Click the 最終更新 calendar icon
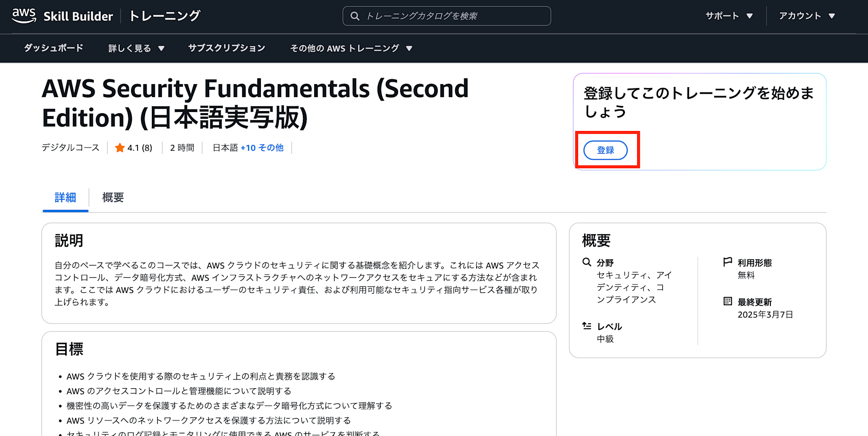The height and width of the screenshot is (436, 868). click(x=728, y=301)
